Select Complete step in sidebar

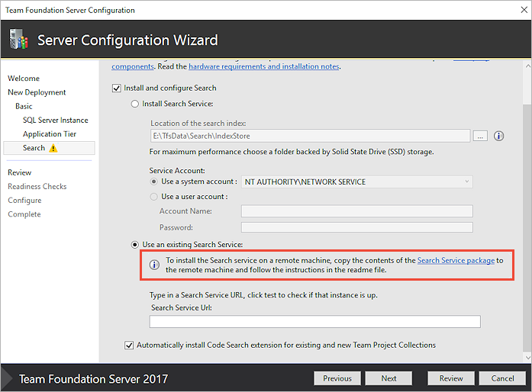pyautogui.click(x=24, y=214)
